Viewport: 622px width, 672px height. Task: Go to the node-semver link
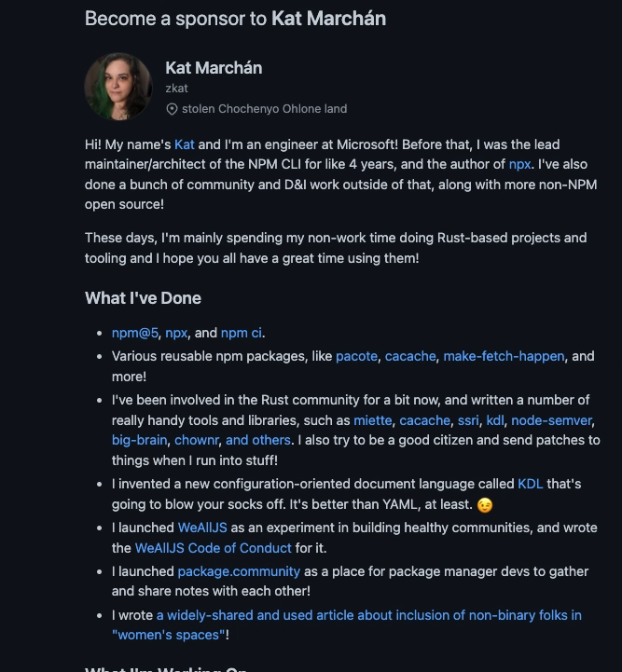pyautogui.click(x=552, y=420)
